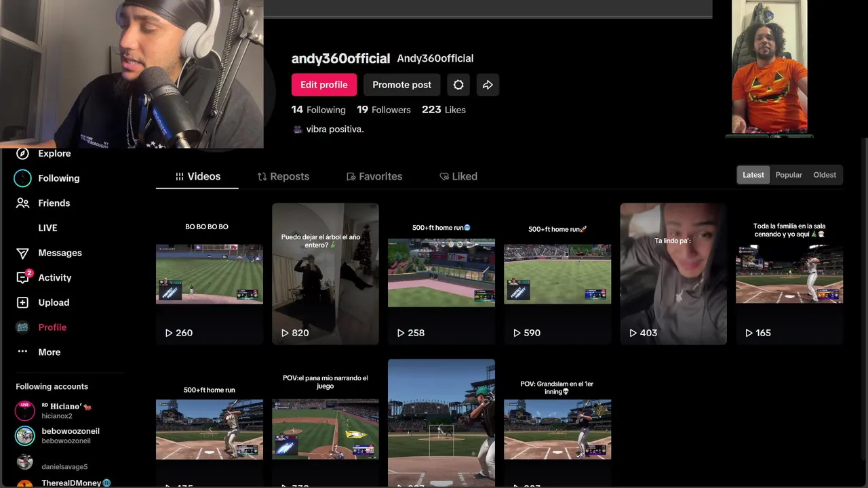Open the Explore compass icon
This screenshot has height=488, width=868.
(x=22, y=154)
